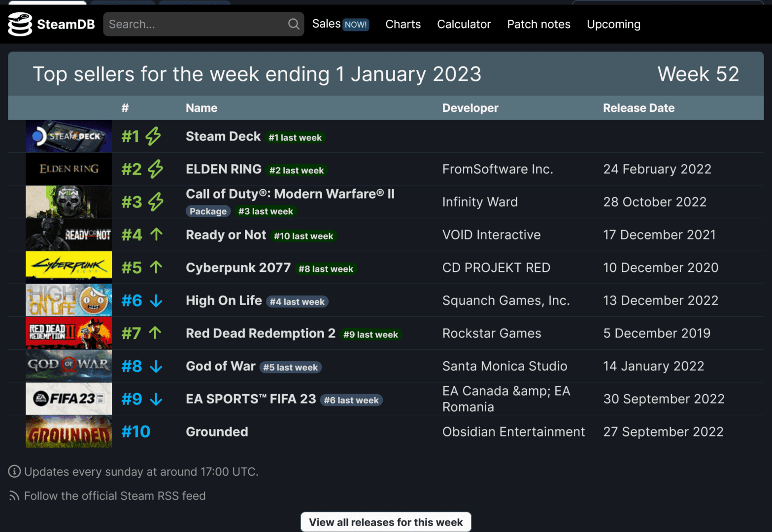Click the down arrow next to #6
This screenshot has height=532, width=772.
pos(156,300)
